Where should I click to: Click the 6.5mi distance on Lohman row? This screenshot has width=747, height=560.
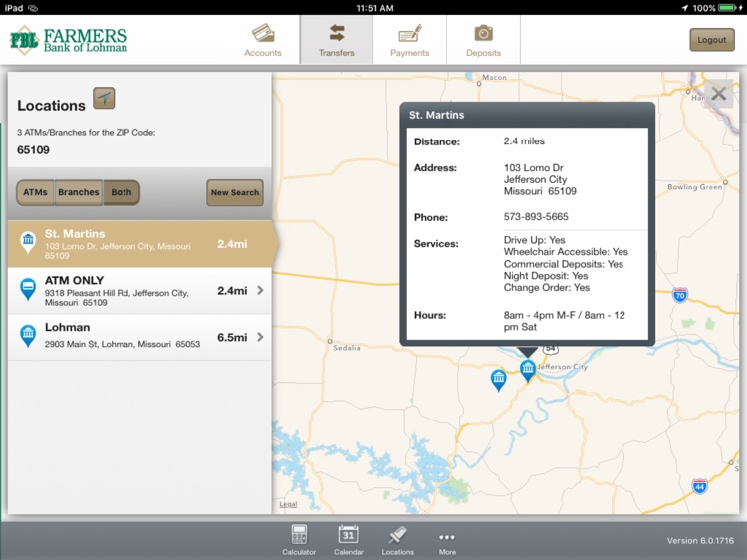[x=232, y=337]
